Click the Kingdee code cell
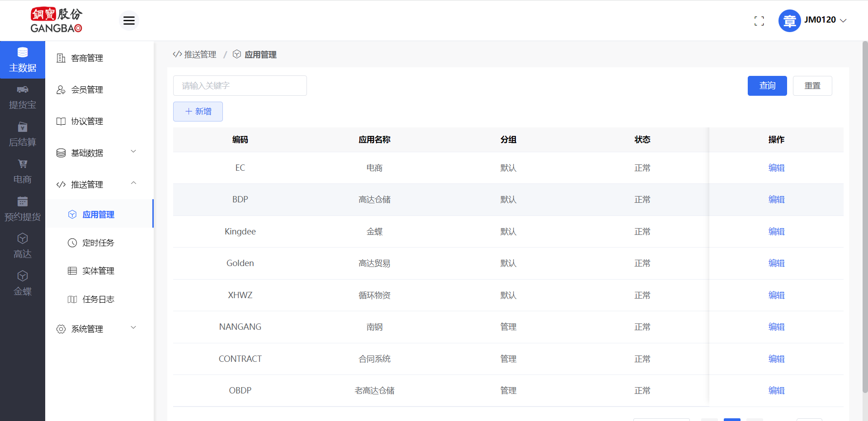Viewport: 868px width, 421px height. [x=240, y=231]
